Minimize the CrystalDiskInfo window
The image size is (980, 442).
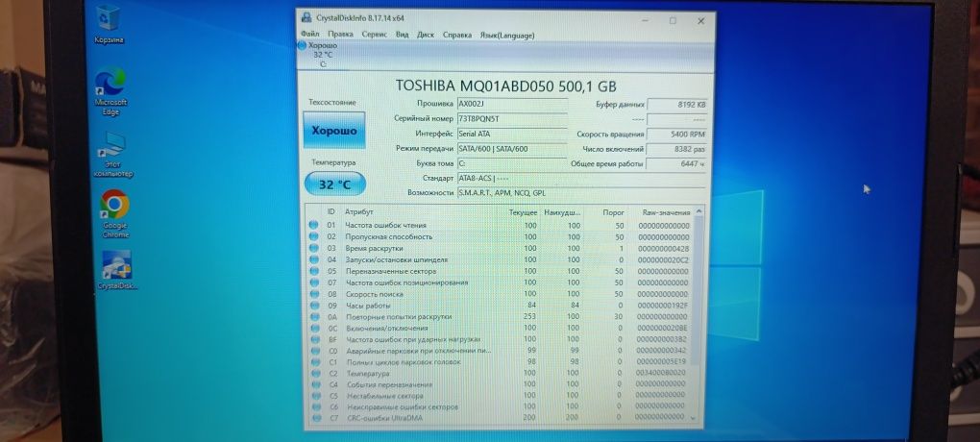tap(645, 20)
